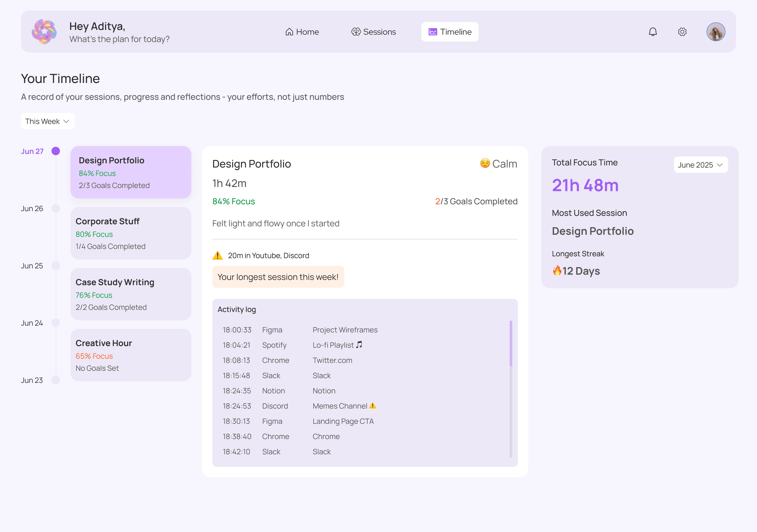Click the Jun 27 timeline marker dot
This screenshot has width=757, height=532.
point(56,151)
